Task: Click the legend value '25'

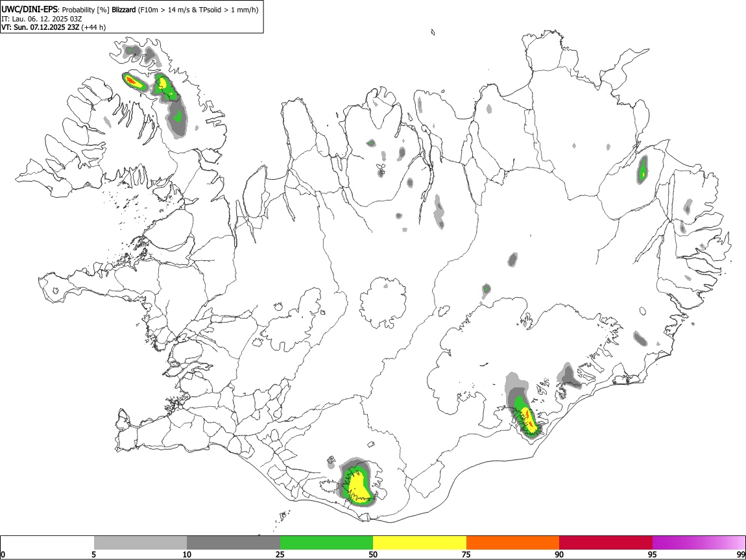Action: point(280,554)
